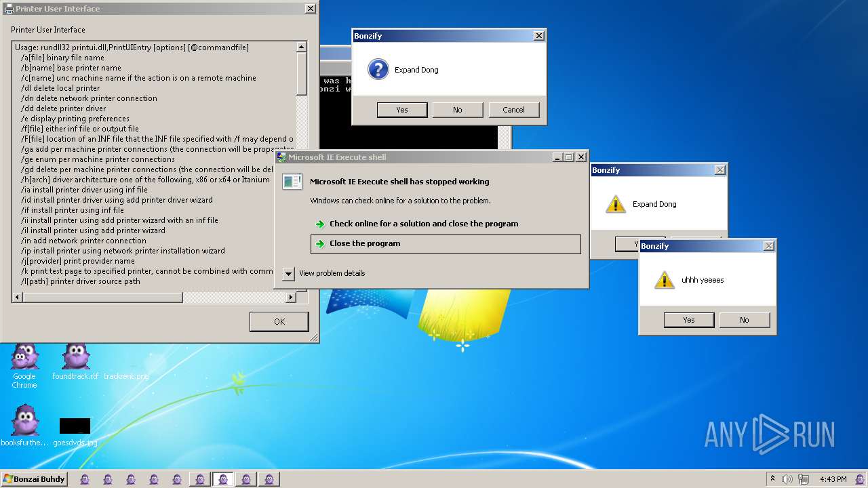Click the line '/dd delete printer driver'
This screenshot has width=868, height=488.
64,108
